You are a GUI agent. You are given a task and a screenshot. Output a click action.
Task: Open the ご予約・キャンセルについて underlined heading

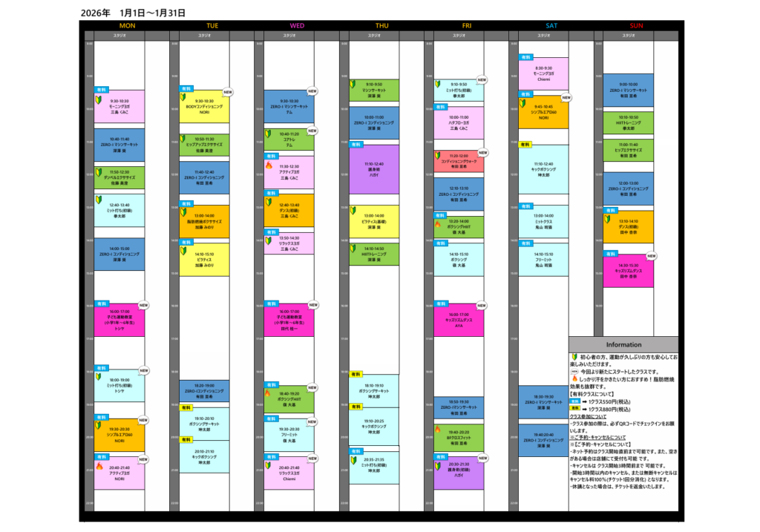(598, 437)
